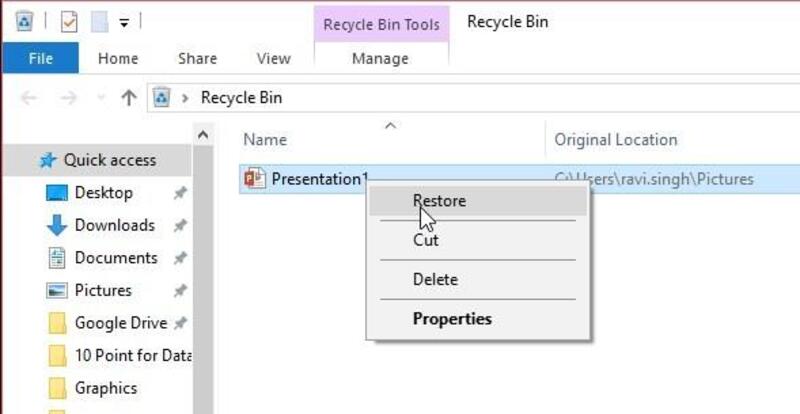This screenshot has height=414, width=800.
Task: Click the Forward navigation arrow
Action: pos(68,97)
